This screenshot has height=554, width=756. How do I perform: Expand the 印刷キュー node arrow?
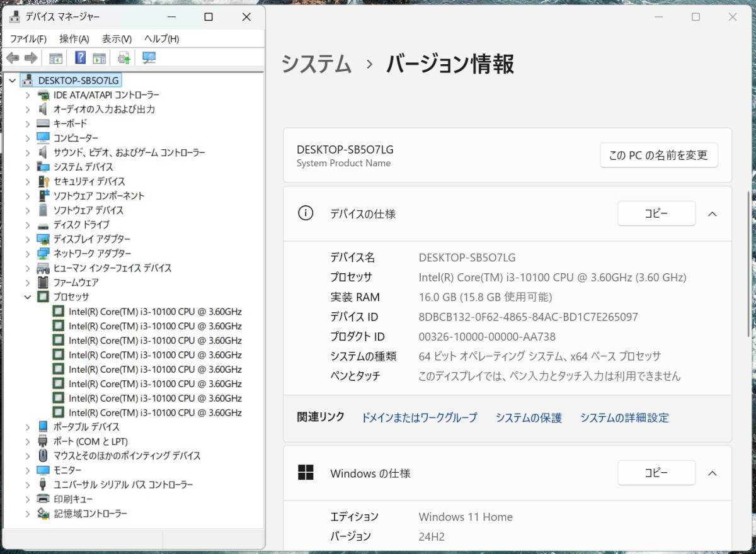(x=28, y=499)
